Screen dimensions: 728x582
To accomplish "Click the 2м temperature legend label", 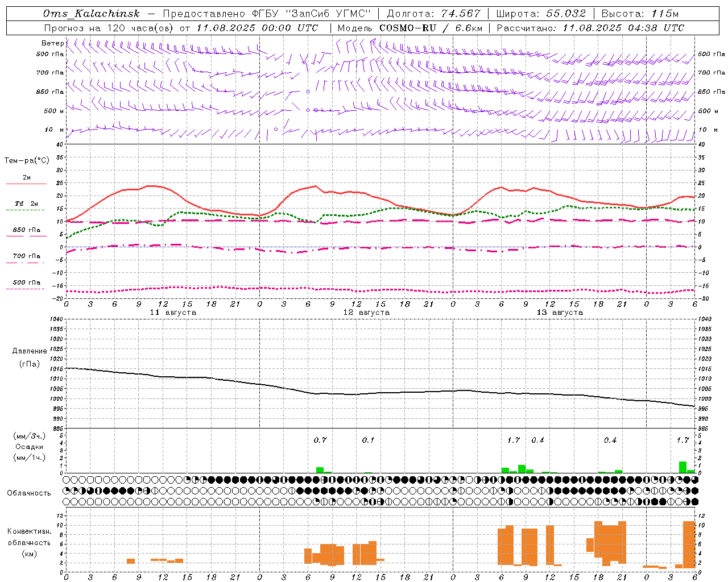I will 27,177.
